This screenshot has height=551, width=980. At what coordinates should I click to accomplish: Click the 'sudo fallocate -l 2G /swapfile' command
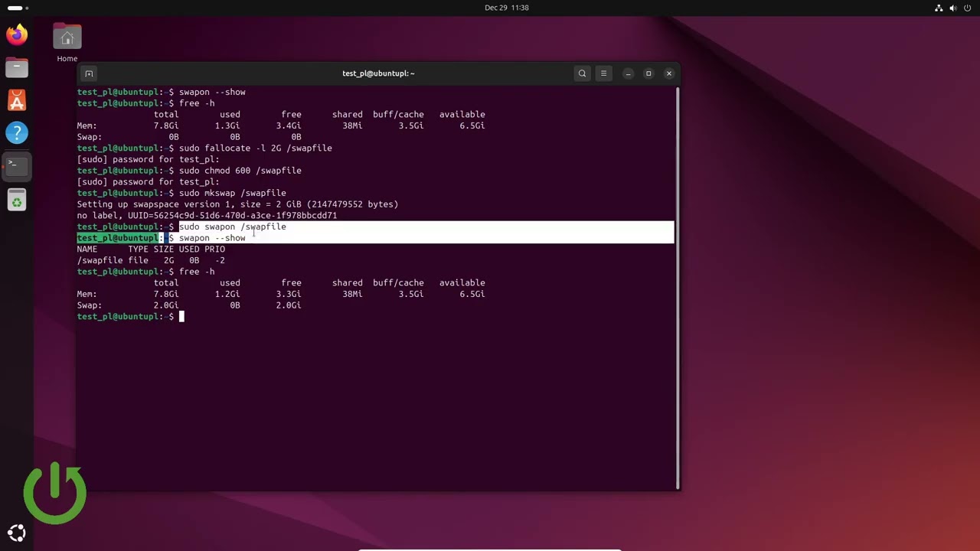point(256,148)
